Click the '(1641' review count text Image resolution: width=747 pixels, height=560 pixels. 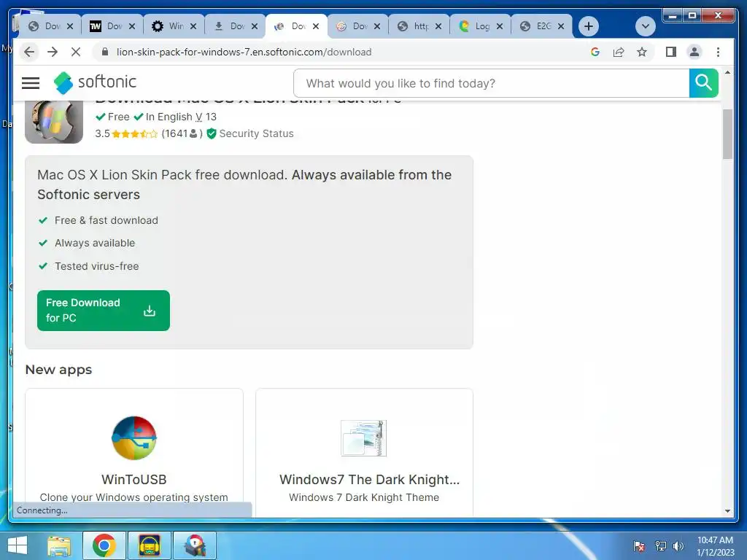click(x=175, y=134)
